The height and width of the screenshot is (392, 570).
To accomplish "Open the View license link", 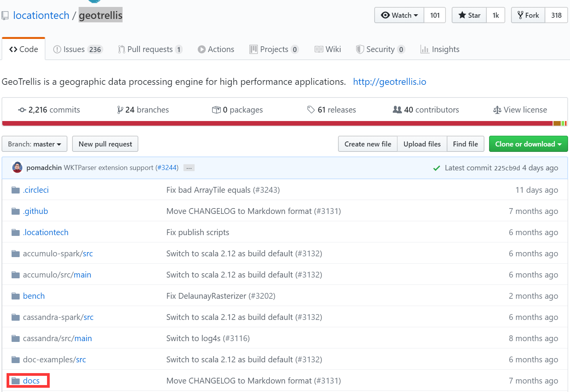I will [x=520, y=110].
